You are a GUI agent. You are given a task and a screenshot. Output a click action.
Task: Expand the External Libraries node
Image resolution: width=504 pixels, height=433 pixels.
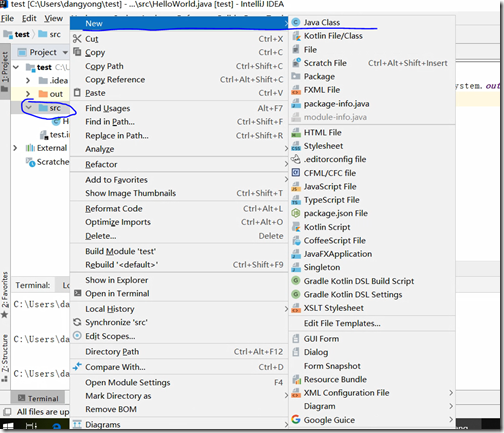click(x=15, y=148)
